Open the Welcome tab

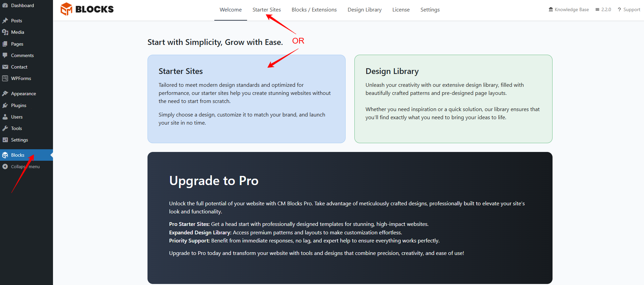(231, 10)
